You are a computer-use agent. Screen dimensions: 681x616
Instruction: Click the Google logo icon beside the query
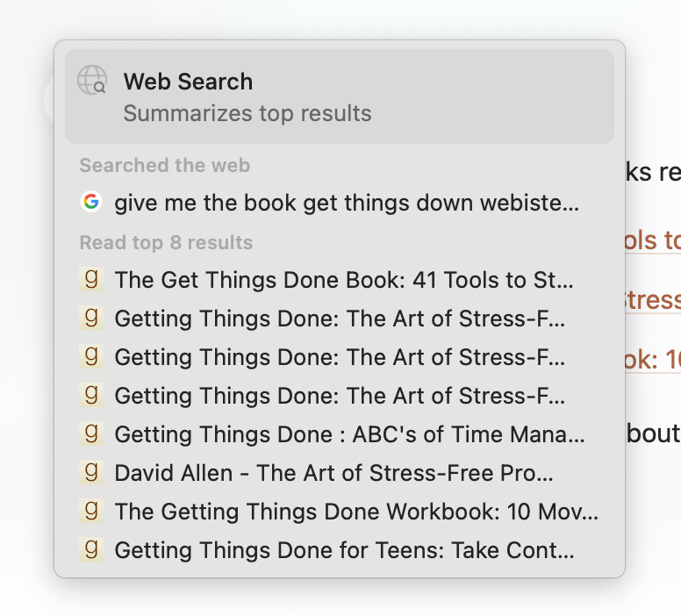(x=90, y=202)
